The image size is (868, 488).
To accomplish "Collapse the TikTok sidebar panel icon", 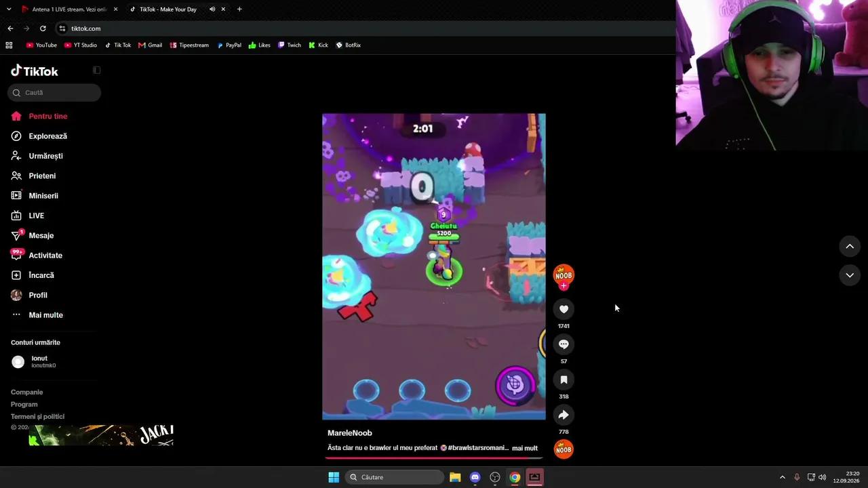I will pos(97,70).
